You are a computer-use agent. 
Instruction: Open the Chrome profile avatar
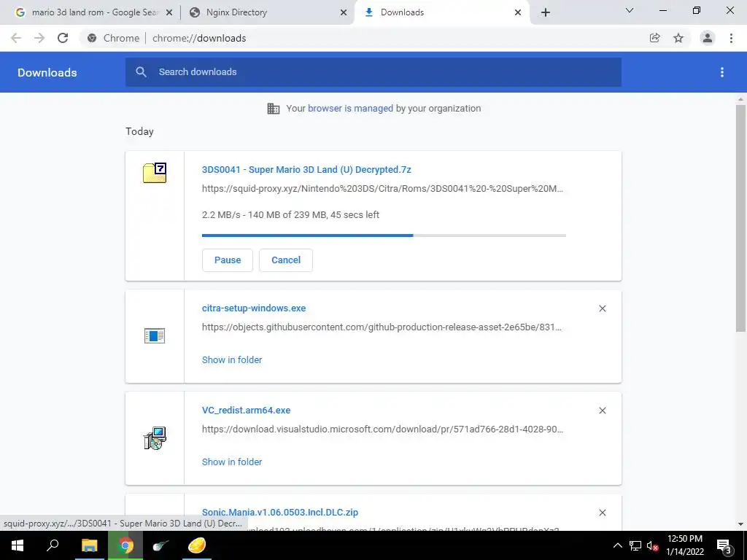tap(708, 38)
